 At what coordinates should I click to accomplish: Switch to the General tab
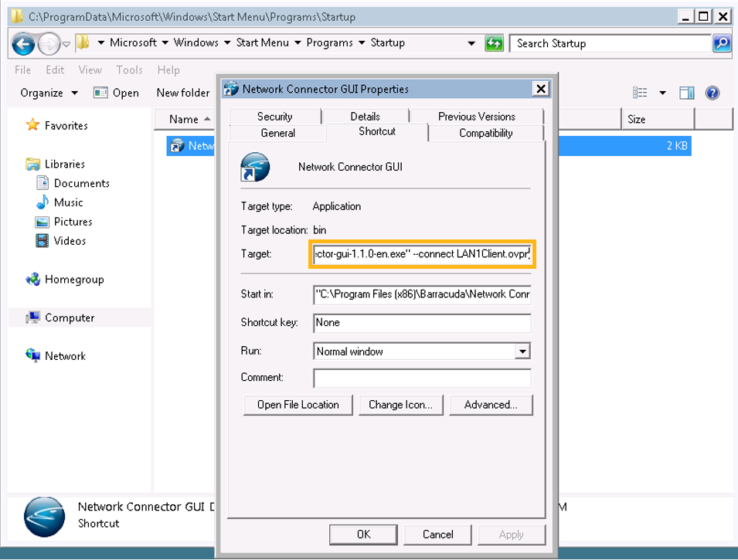pos(277,133)
